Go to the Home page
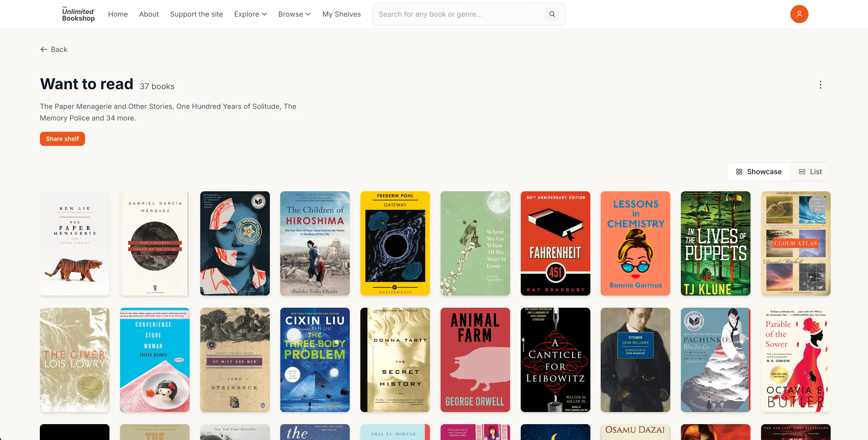This screenshot has width=868, height=440. pos(118,14)
